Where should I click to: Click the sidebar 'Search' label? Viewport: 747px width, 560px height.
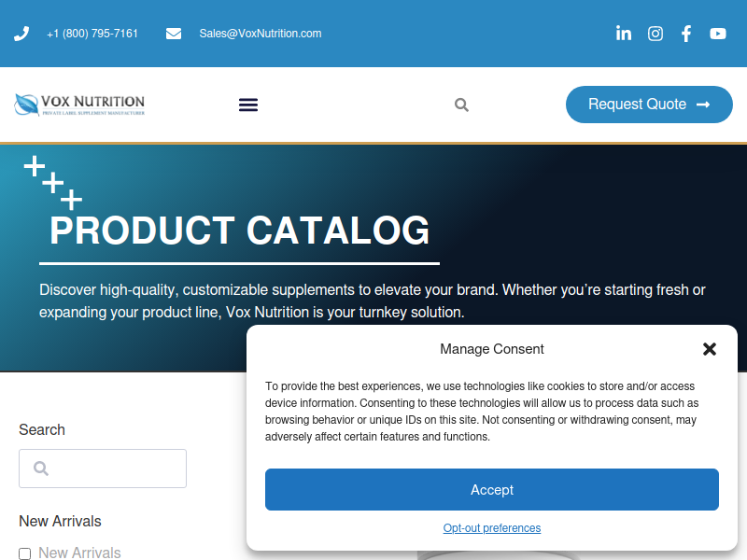pos(42,429)
